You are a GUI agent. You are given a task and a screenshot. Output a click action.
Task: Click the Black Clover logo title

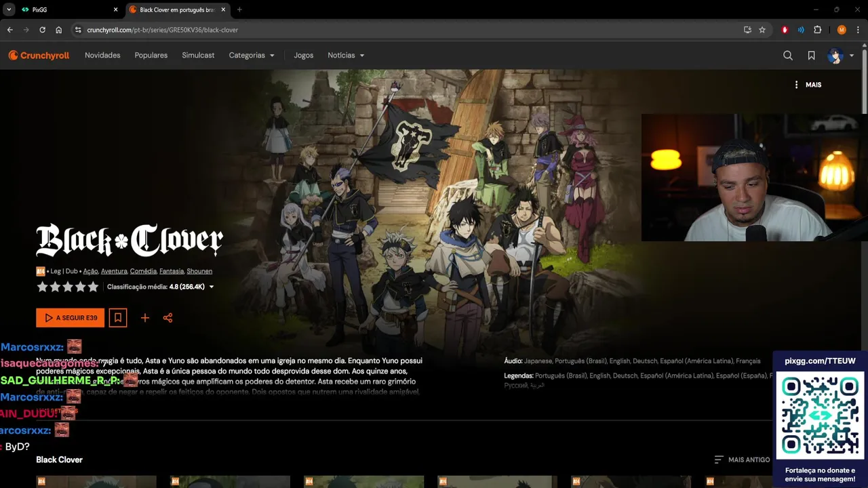point(130,241)
